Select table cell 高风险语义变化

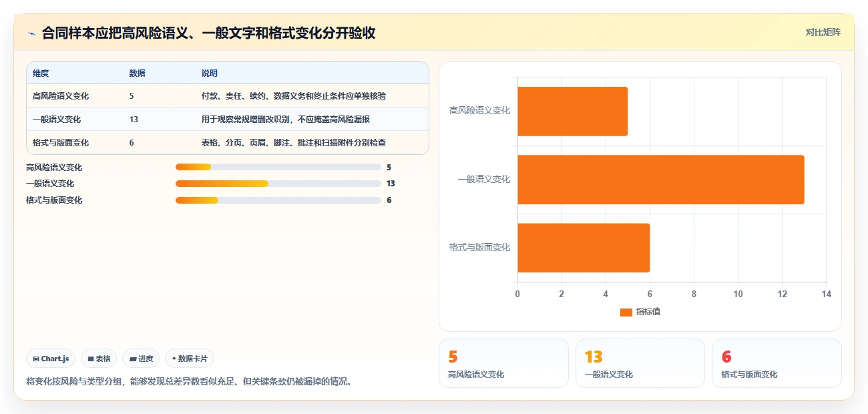pyautogui.click(x=61, y=96)
